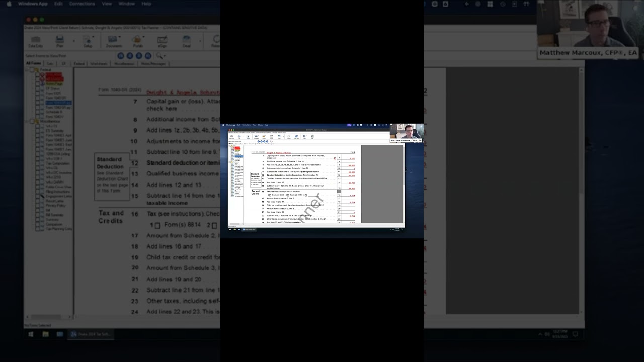Screen dimensions: 644x362
Task: Open Portals in the enlarged background toolbar
Action: [x=138, y=41]
